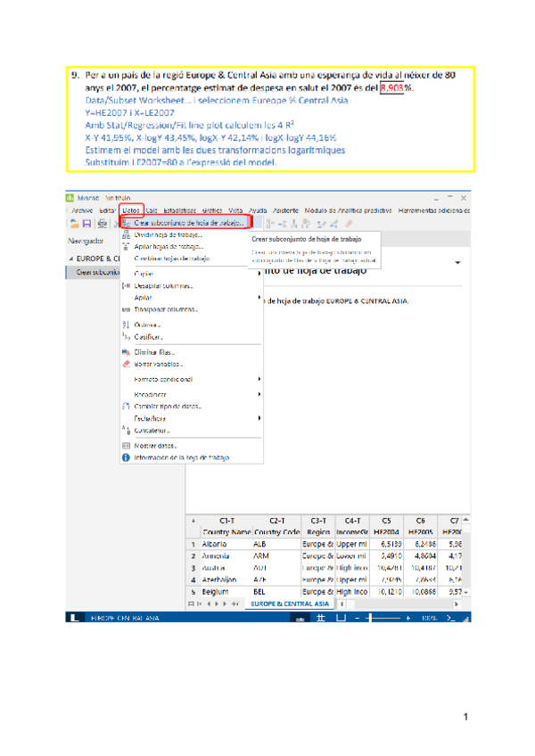Click the Eliminar filas icon

(x=126, y=352)
